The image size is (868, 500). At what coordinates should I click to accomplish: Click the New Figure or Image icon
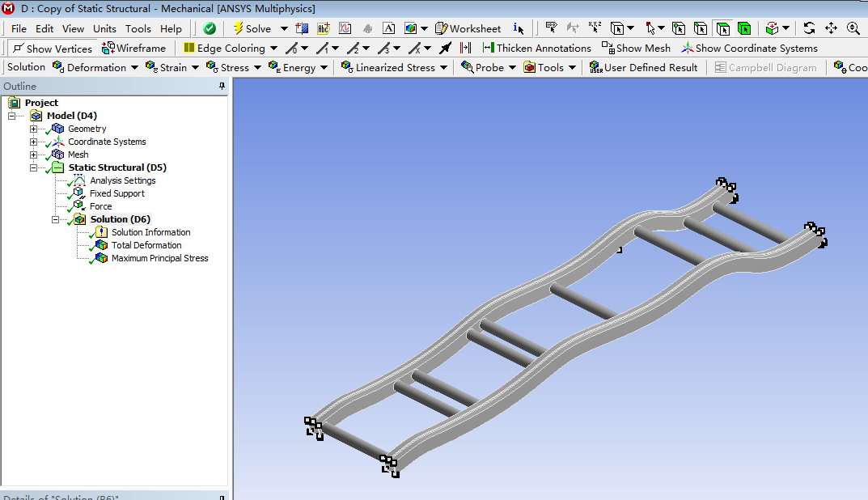coord(411,28)
